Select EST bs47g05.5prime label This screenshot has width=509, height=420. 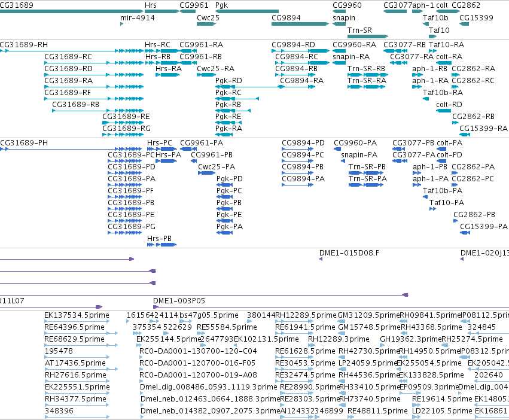click(x=209, y=315)
